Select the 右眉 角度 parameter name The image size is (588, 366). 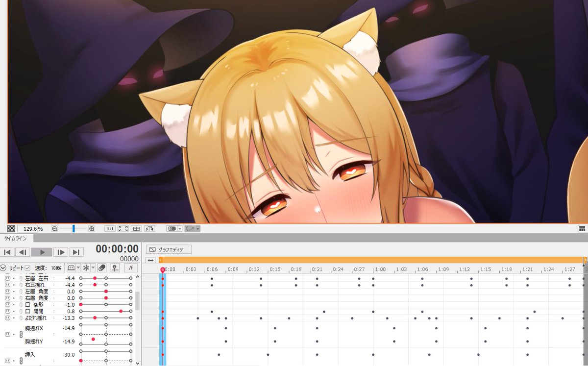[36, 298]
